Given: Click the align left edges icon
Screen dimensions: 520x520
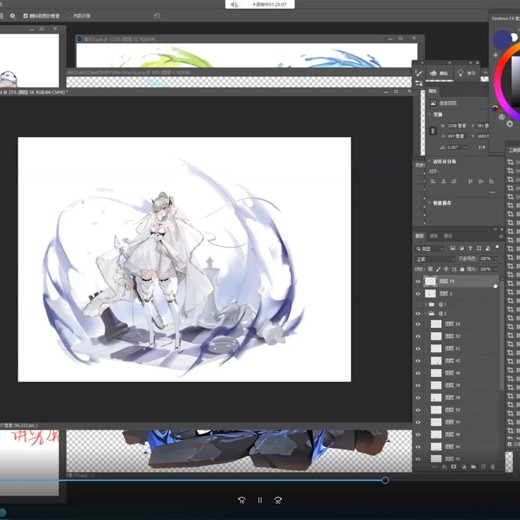Looking at the screenshot, I should (x=433, y=181).
